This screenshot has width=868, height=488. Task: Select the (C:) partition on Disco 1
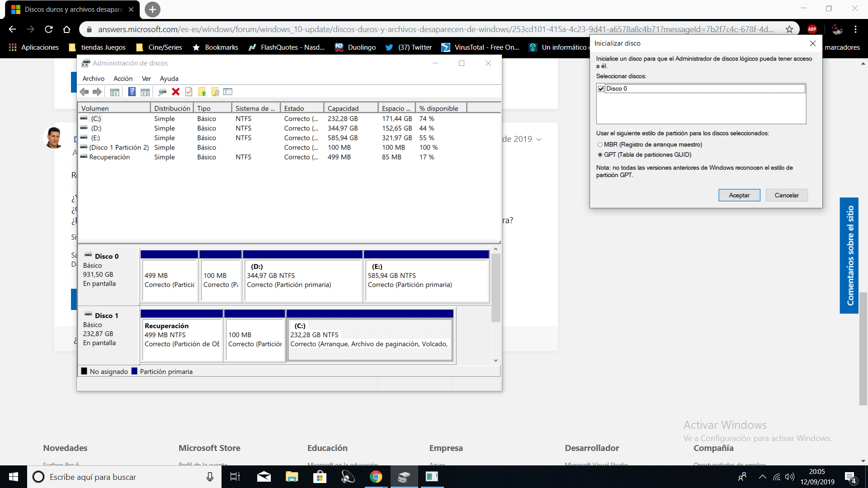(370, 340)
